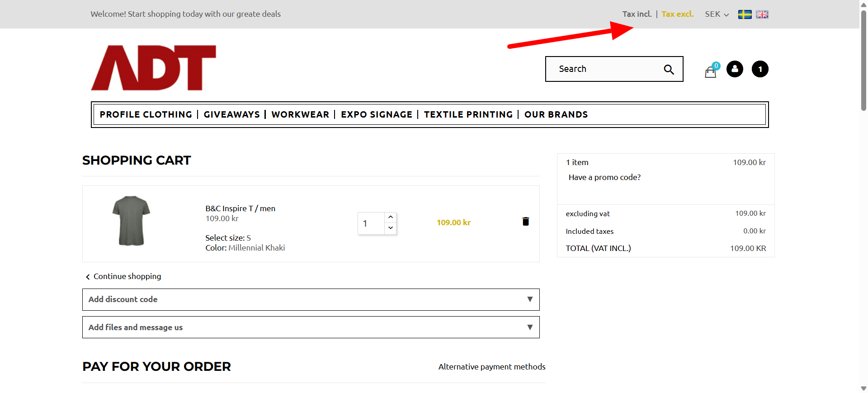Click the Millennial Khaki color text
The image size is (868, 393).
pyautogui.click(x=257, y=248)
